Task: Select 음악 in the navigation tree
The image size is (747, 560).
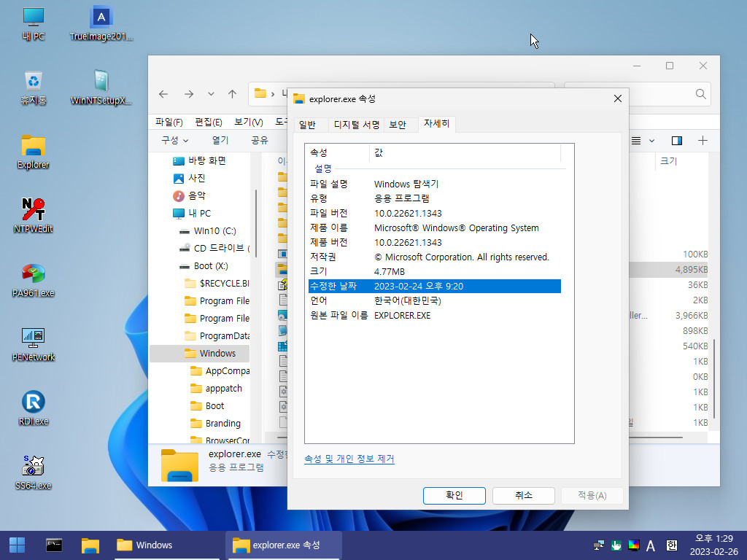Action: tap(189, 195)
